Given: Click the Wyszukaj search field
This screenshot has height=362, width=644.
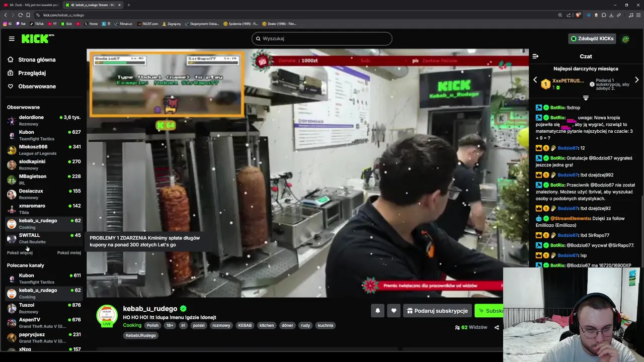Looking at the screenshot, I should [x=322, y=39].
